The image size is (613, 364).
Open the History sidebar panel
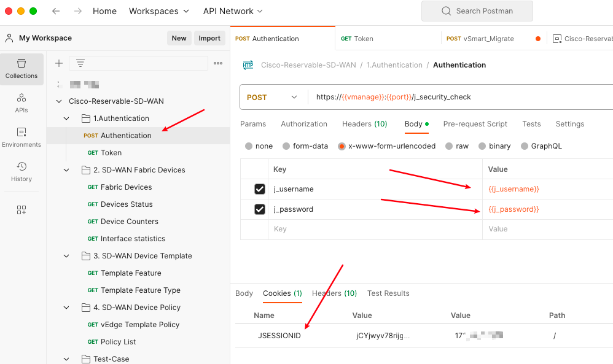click(21, 171)
